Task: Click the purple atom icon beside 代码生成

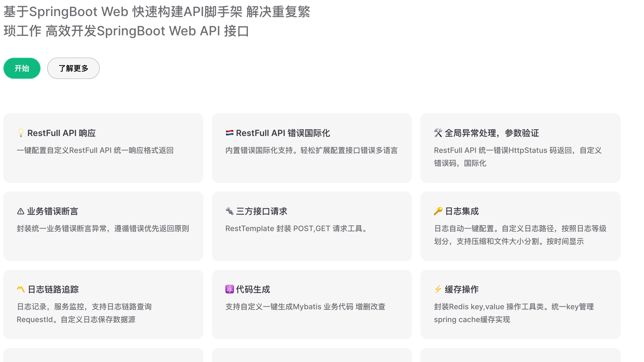Action: pyautogui.click(x=229, y=289)
